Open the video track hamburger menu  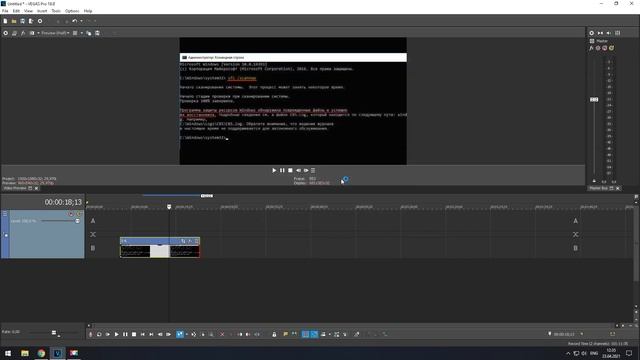tap(5, 214)
